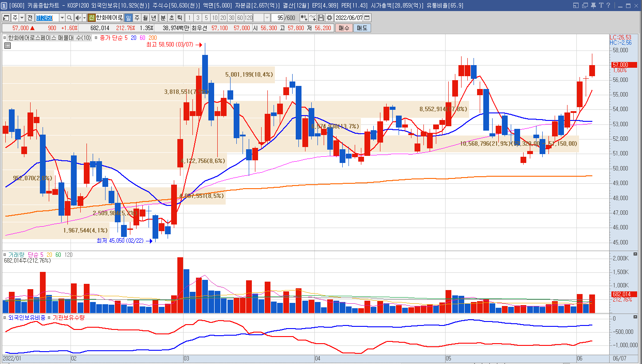Image resolution: width=642 pixels, height=364 pixels.
Task: Click the red 매수 buy button
Action: point(344,28)
